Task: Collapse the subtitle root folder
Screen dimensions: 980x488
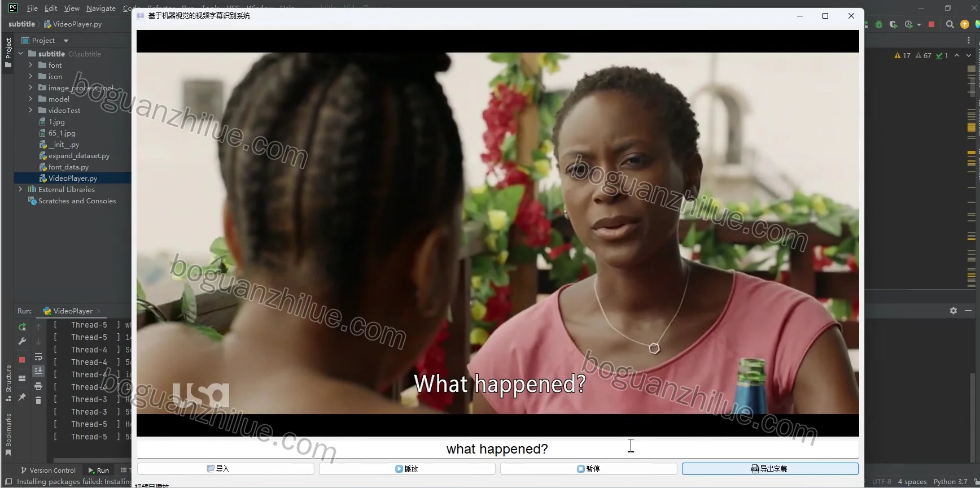Action: 20,54
